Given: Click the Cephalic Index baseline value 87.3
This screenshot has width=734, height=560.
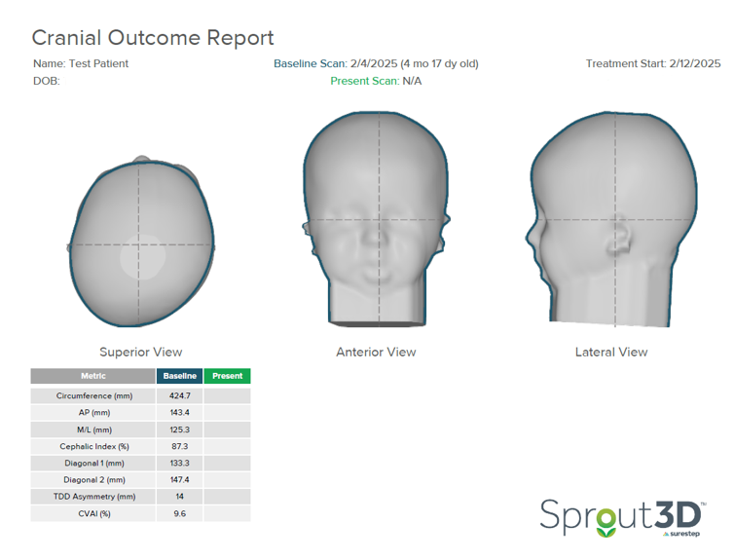Looking at the screenshot, I should click(179, 446).
